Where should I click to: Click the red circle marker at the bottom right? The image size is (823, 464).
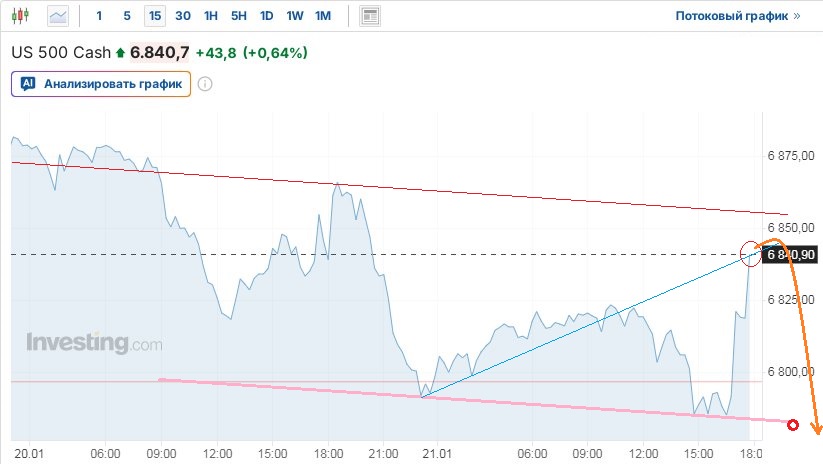[x=793, y=425]
